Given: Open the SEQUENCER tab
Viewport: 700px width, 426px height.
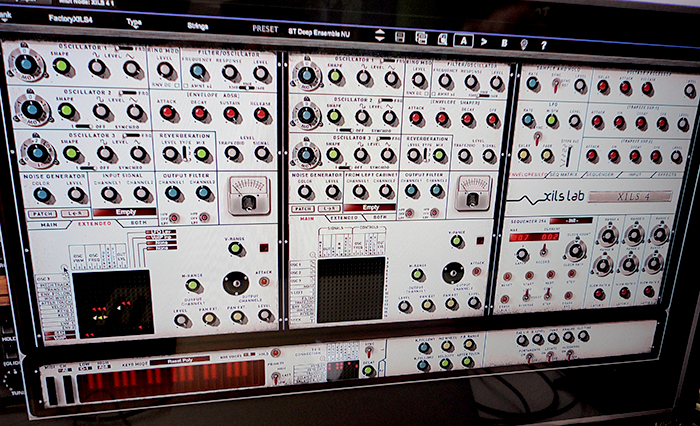Looking at the screenshot, I should [x=599, y=174].
